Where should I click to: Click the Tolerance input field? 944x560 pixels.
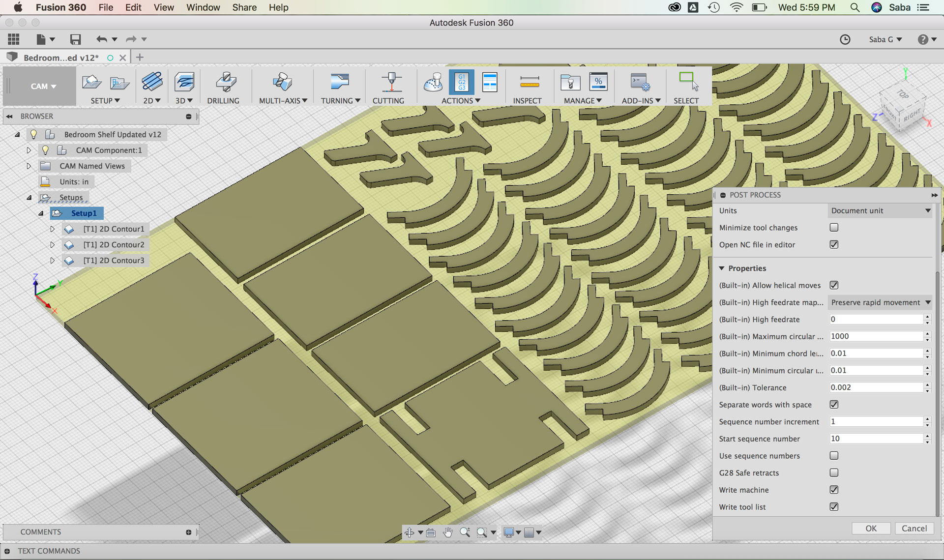click(x=875, y=387)
